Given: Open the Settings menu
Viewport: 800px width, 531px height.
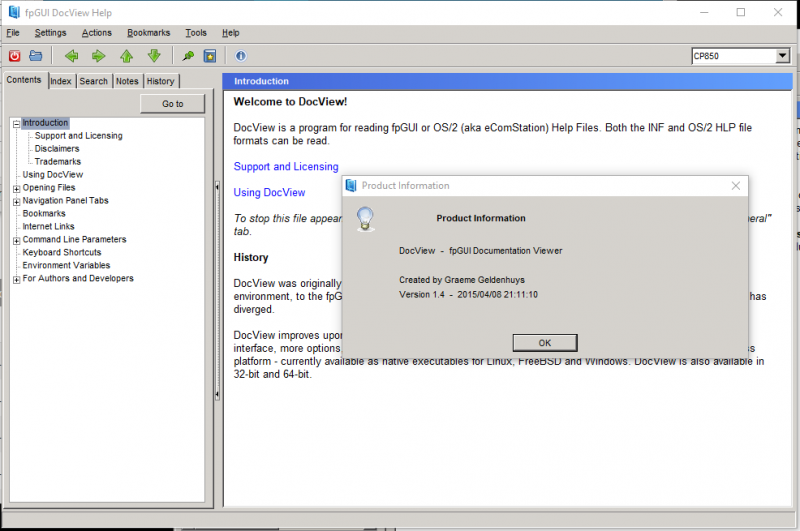Looking at the screenshot, I should pos(51,33).
